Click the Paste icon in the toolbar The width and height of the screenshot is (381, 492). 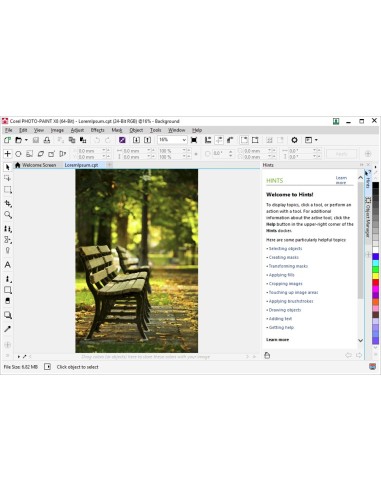83,140
